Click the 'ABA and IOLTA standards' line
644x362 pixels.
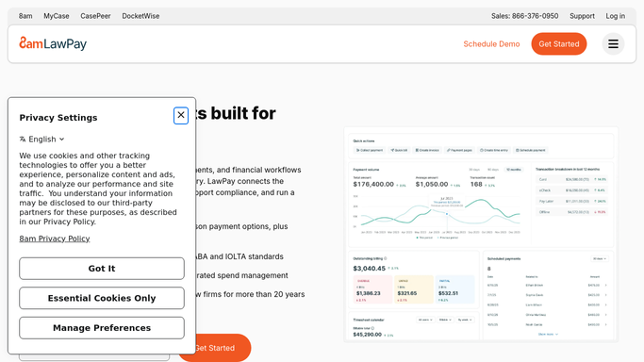[x=239, y=256]
